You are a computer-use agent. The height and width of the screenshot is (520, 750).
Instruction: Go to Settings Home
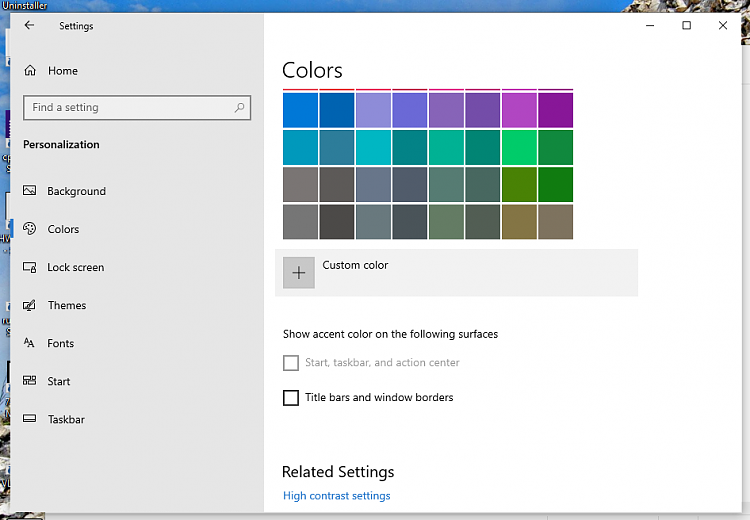(x=63, y=71)
